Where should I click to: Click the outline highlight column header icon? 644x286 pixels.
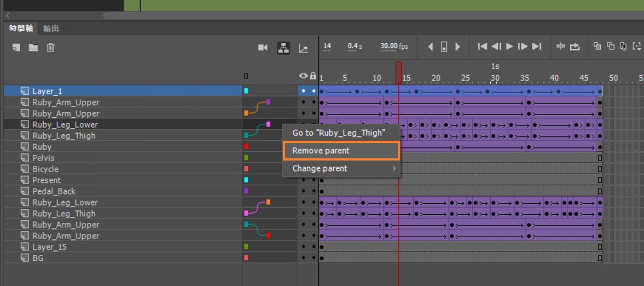246,76
